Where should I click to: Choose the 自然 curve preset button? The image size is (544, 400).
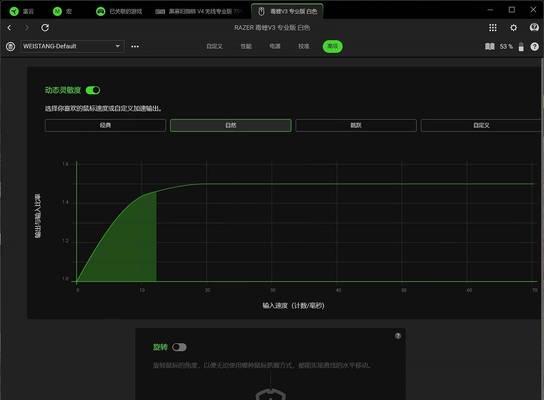[x=231, y=125]
